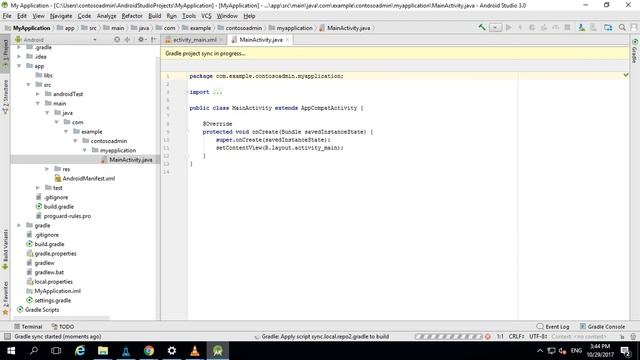Select settings.gradle file
The height and width of the screenshot is (360, 640).
(x=53, y=300)
